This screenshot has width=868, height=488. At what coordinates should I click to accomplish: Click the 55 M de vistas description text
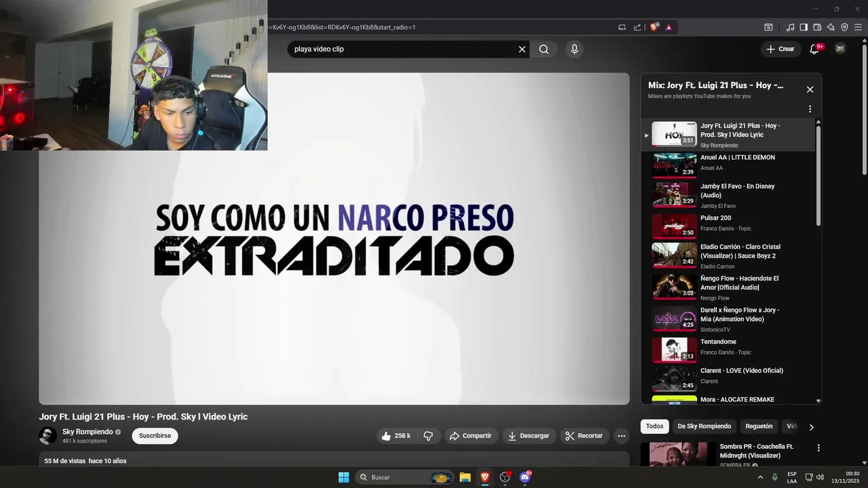(x=85, y=461)
